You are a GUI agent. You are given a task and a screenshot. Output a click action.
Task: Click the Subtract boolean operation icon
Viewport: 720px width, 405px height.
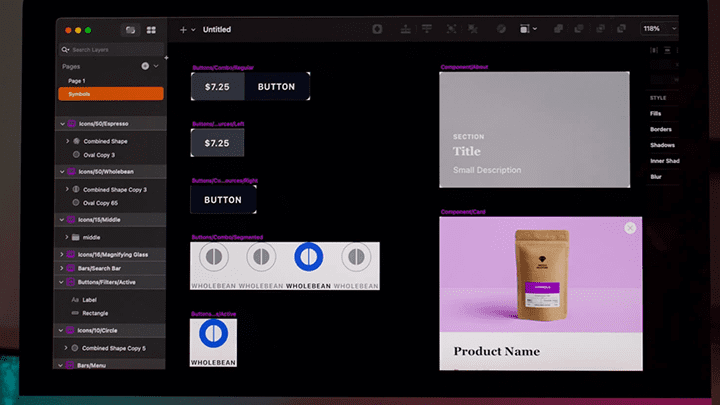click(579, 29)
